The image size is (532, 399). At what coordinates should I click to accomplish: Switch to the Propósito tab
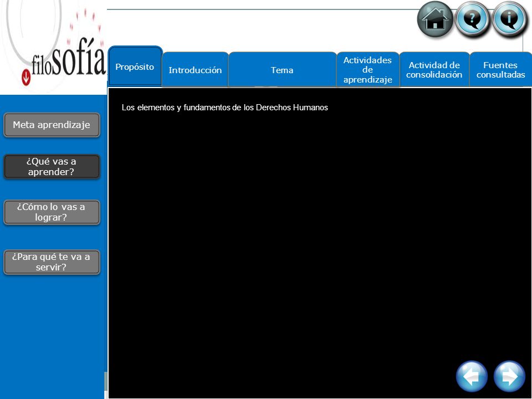(135, 66)
